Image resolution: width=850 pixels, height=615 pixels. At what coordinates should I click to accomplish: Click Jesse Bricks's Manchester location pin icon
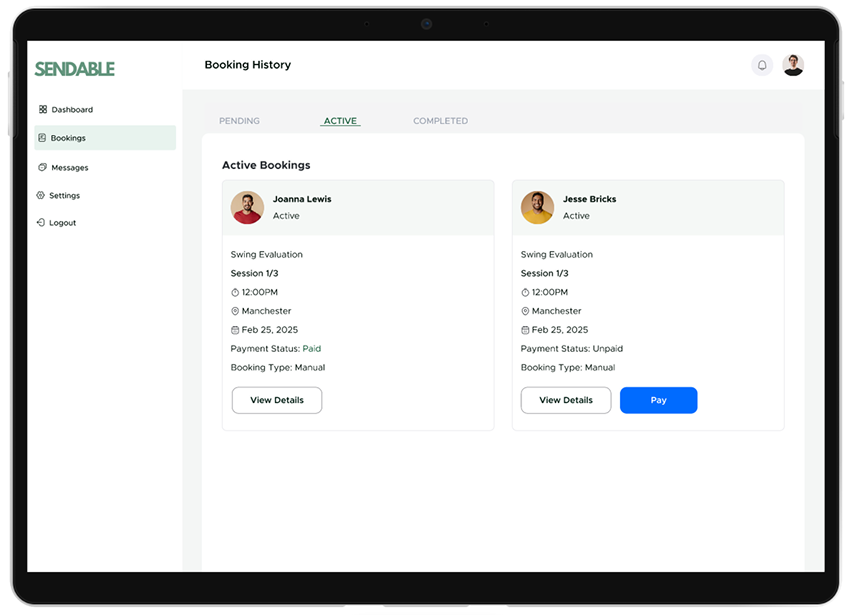[525, 311]
